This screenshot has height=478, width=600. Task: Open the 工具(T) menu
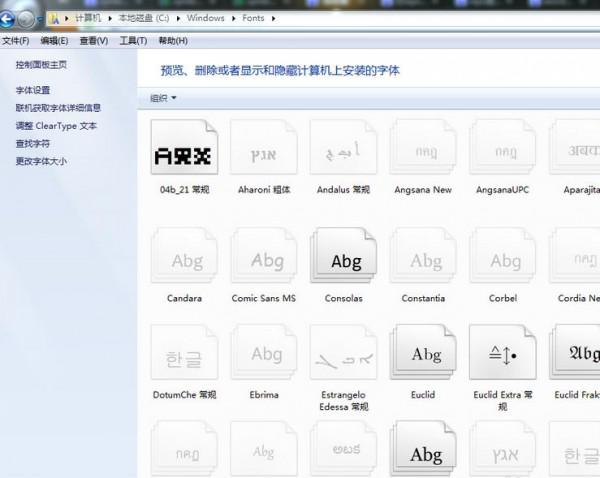[x=133, y=41]
